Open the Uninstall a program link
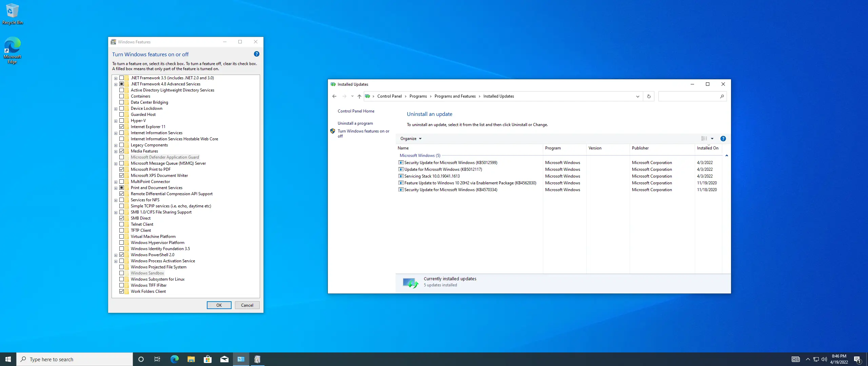This screenshot has width=868, height=366. [x=355, y=123]
